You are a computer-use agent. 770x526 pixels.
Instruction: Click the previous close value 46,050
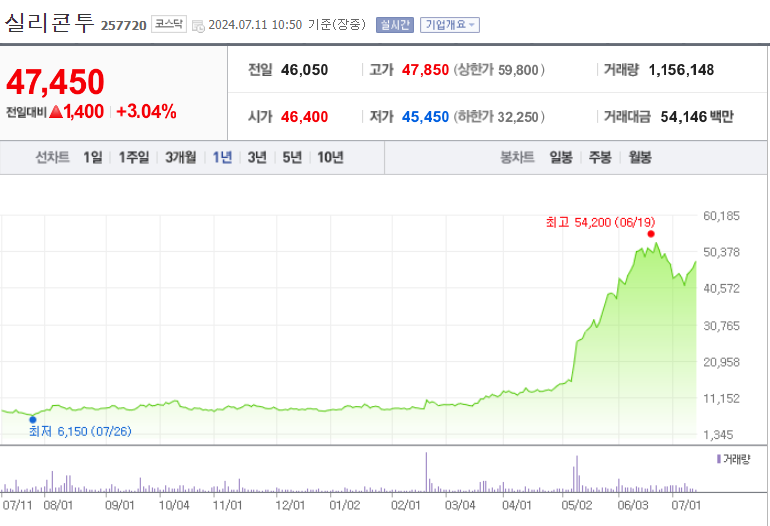[x=304, y=70]
